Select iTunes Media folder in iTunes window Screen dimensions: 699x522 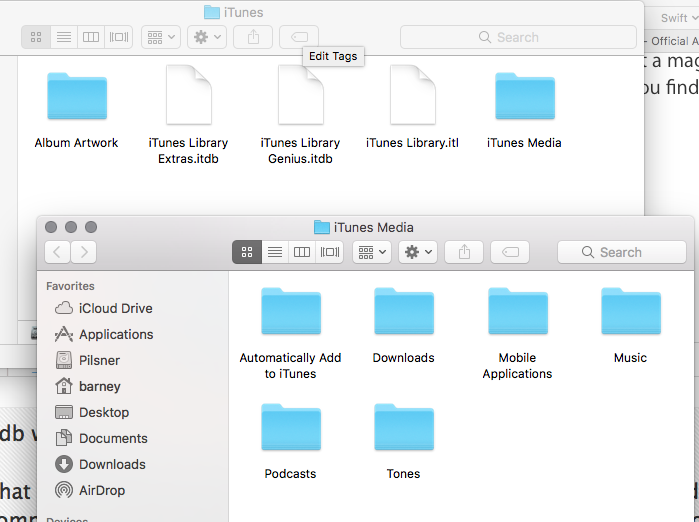(x=524, y=110)
